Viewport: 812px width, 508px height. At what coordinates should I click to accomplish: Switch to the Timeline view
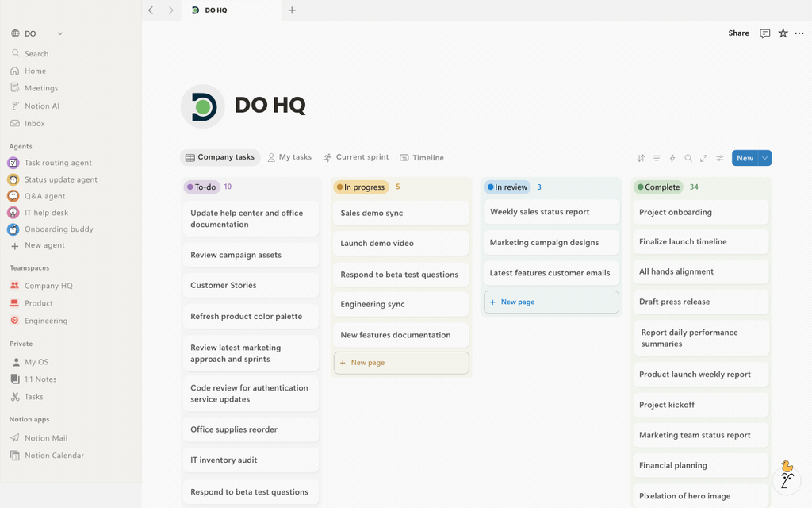pyautogui.click(x=422, y=158)
